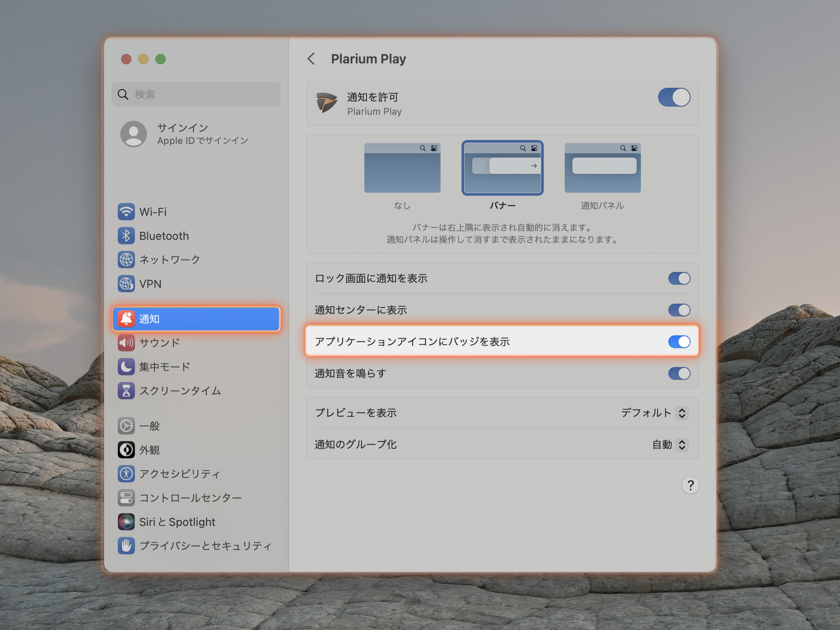The width and height of the screenshot is (840, 630).
Task: Select the なし alert style thumbnail
Action: tap(402, 168)
